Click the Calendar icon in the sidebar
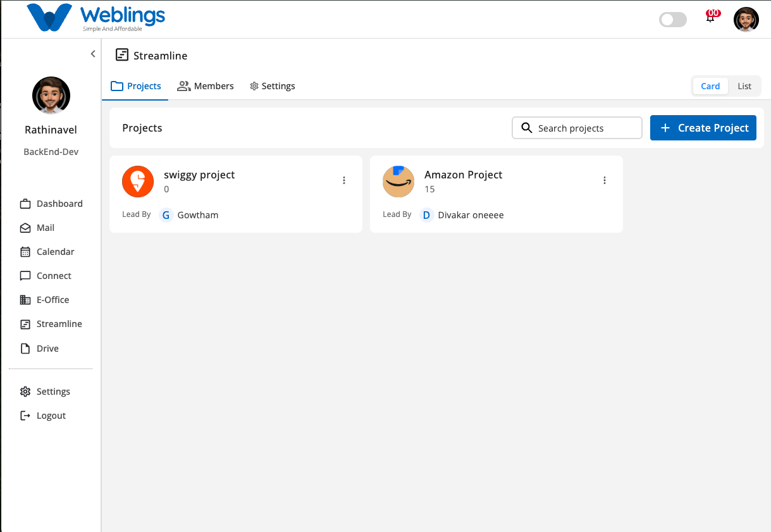 25,252
